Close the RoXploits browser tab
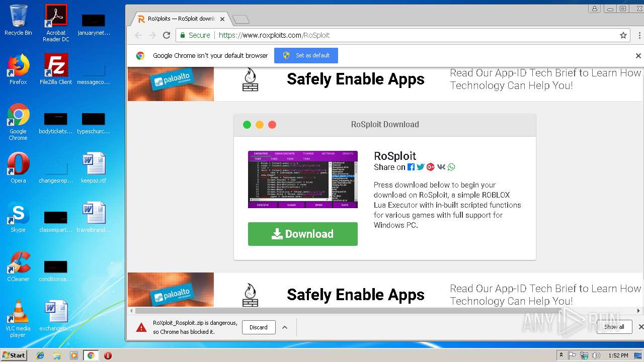The height and width of the screenshot is (362, 644). 222,19
